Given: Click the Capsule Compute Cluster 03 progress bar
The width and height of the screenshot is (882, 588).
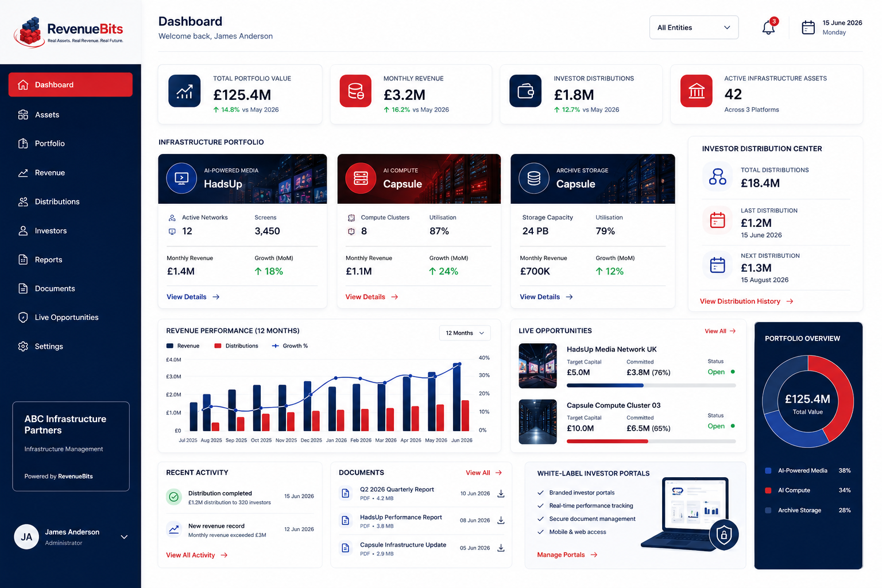Looking at the screenshot, I should 651,441.
